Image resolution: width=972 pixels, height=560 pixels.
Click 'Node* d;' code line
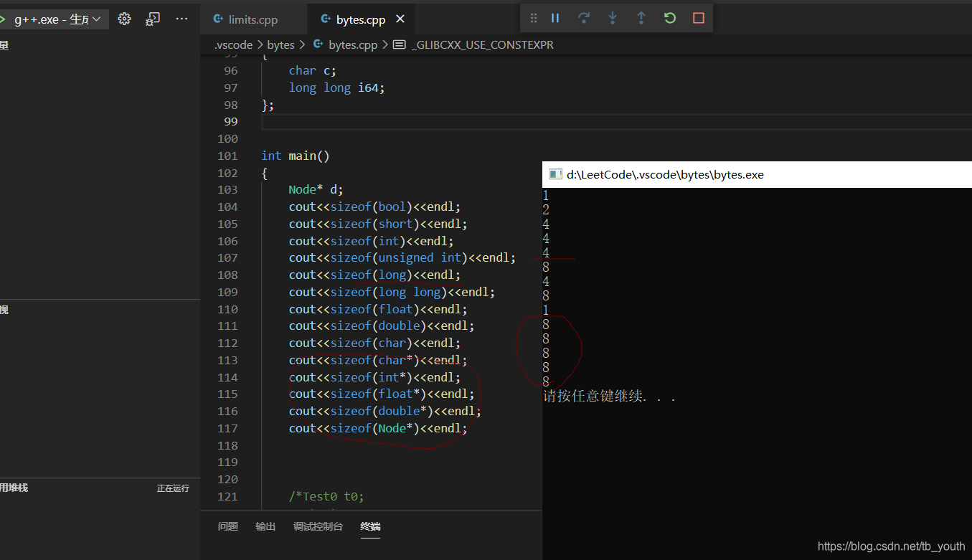(x=316, y=189)
